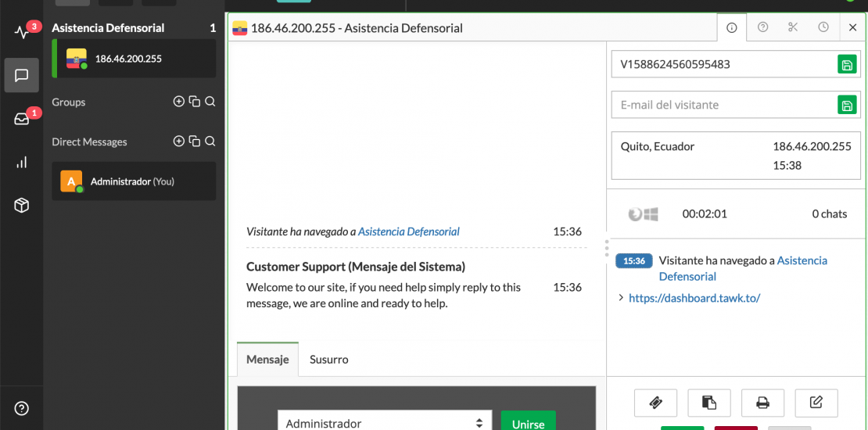Start new direct message with plus icon

pos(178,142)
